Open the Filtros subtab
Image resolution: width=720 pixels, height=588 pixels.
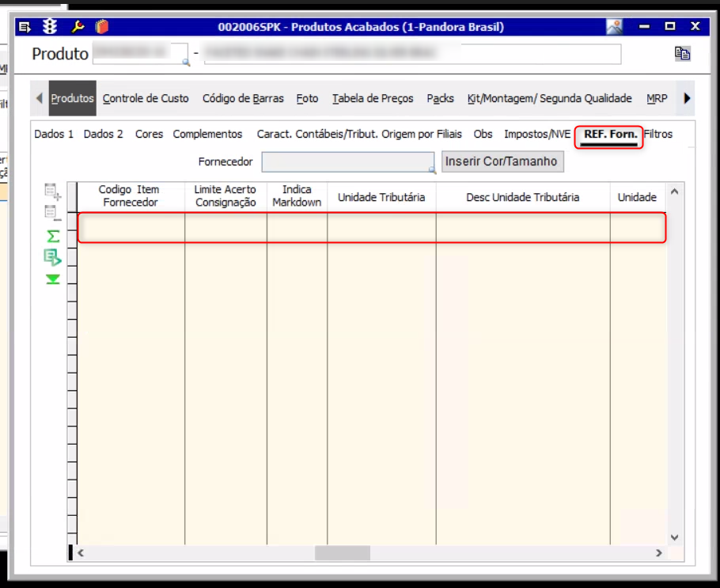click(x=658, y=134)
